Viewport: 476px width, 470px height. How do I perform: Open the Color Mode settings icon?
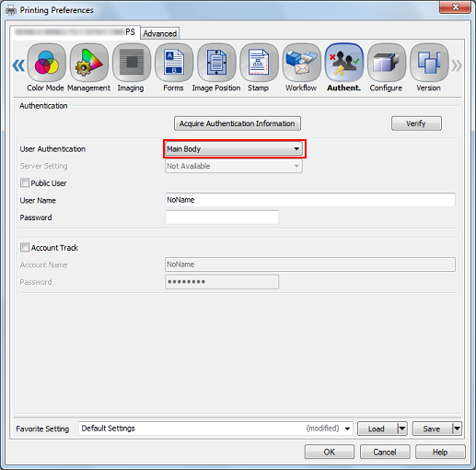pyautogui.click(x=47, y=63)
